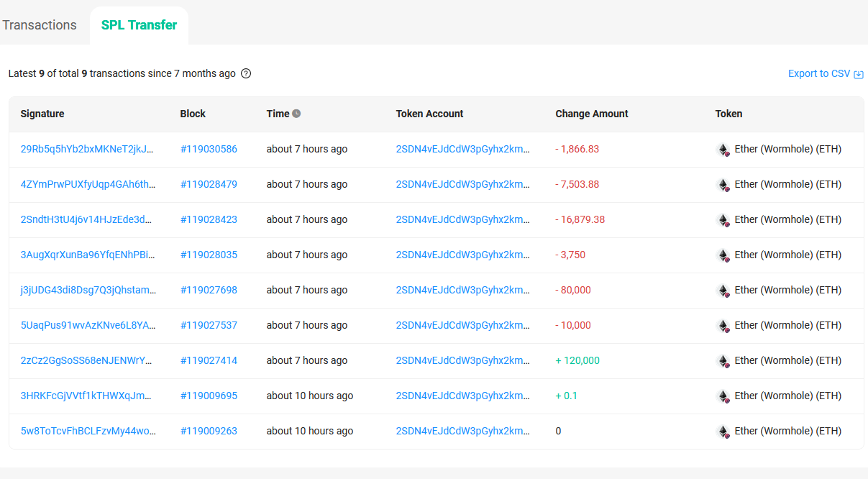Click the Token column header

[x=728, y=114]
